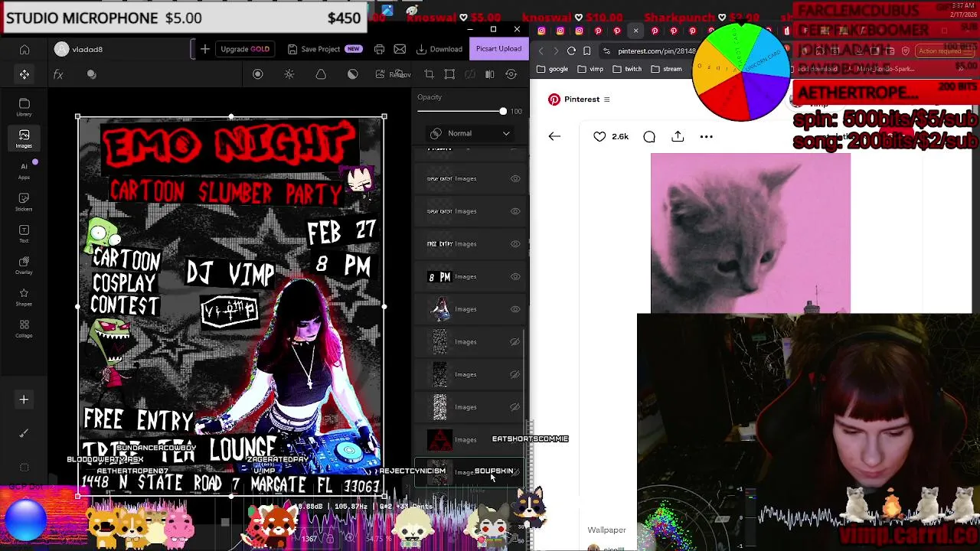Hide the FREE ENTRY Images layer
This screenshot has width=980, height=551.
[515, 243]
